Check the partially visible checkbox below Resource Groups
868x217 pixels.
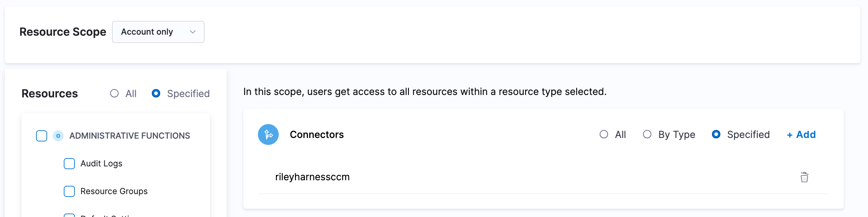coord(69,215)
